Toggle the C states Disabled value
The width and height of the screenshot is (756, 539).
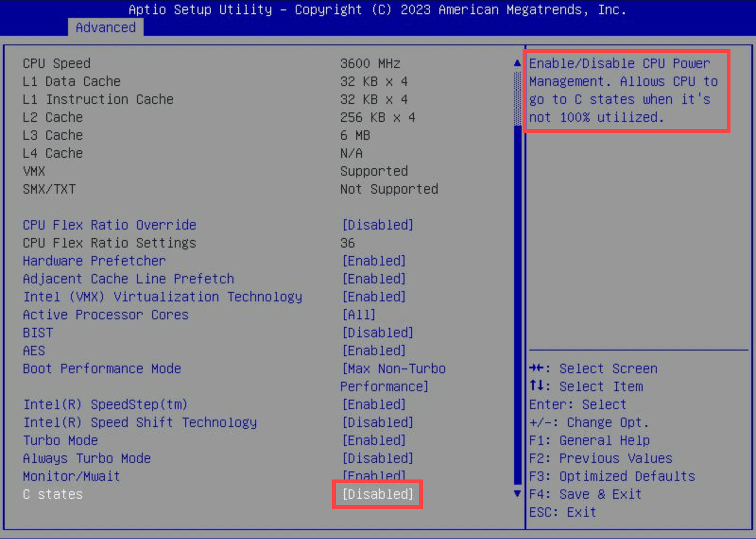[x=378, y=494]
